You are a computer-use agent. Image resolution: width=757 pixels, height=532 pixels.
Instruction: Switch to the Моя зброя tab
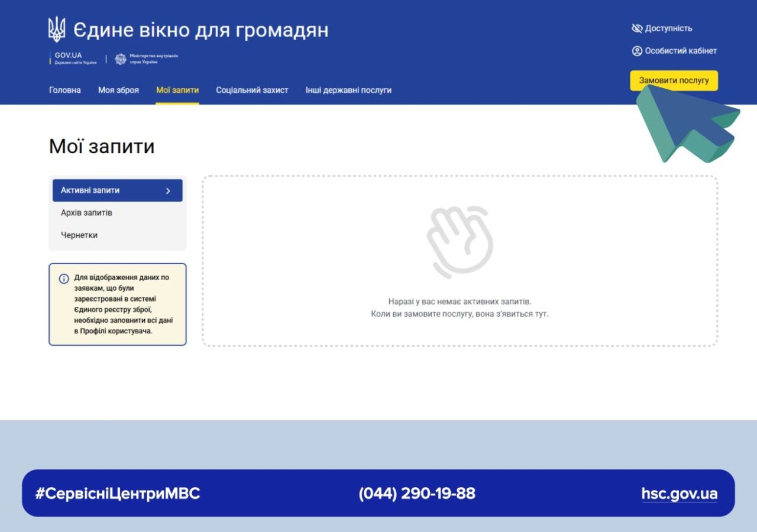click(x=118, y=90)
